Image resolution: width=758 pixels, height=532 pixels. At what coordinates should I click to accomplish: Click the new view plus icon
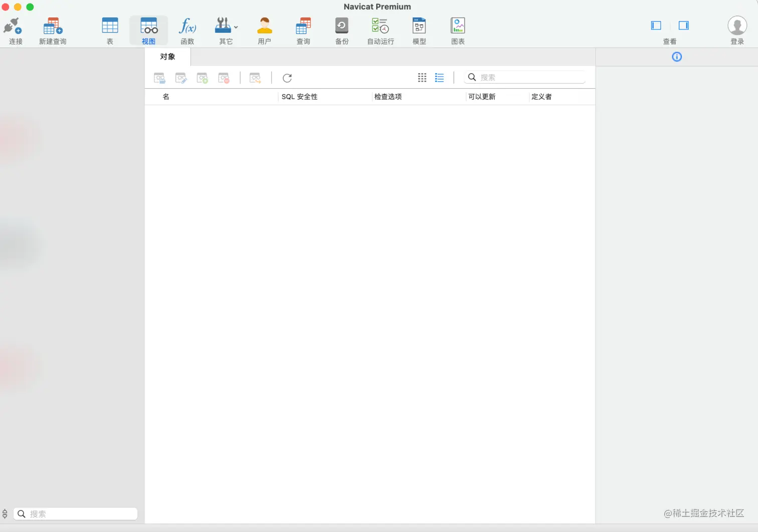tap(203, 78)
